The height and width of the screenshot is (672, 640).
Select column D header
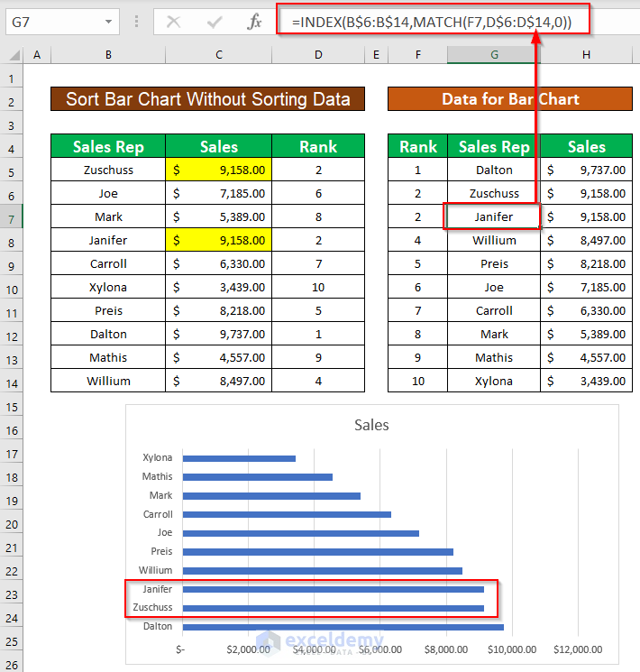[318, 55]
